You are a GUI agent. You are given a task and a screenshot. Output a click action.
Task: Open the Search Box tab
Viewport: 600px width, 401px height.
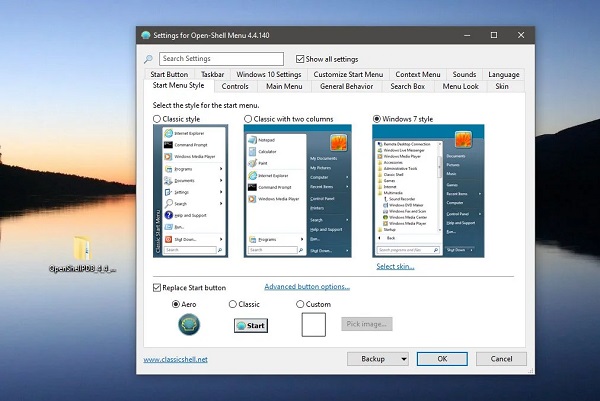[x=408, y=86]
